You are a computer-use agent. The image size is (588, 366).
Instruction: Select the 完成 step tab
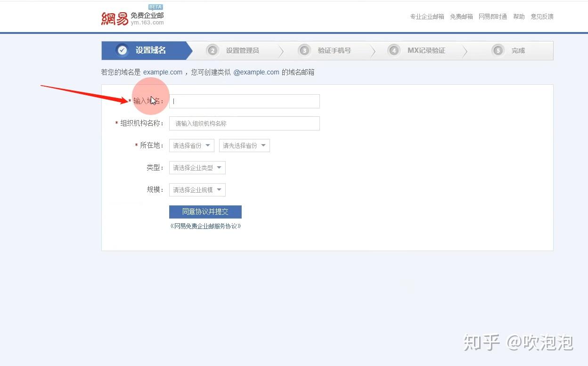click(511, 50)
